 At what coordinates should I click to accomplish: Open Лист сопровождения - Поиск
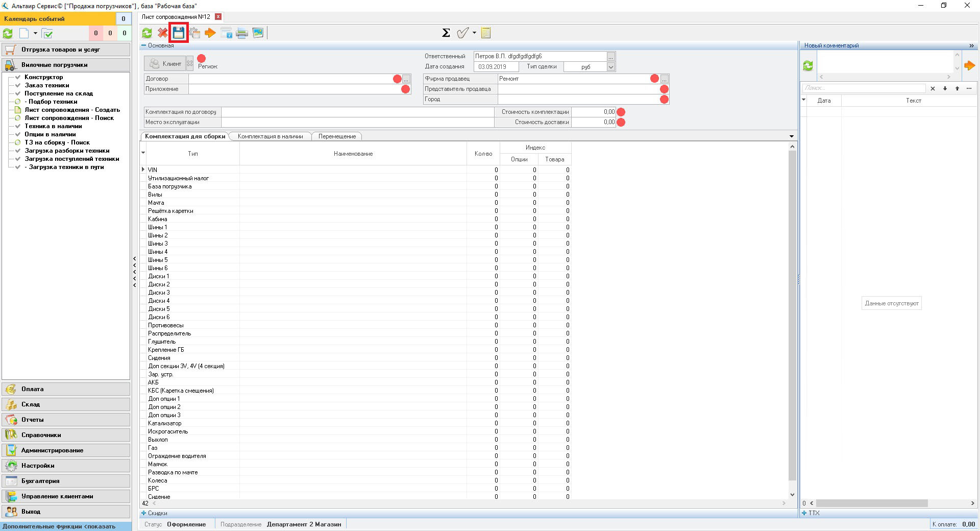click(x=69, y=118)
